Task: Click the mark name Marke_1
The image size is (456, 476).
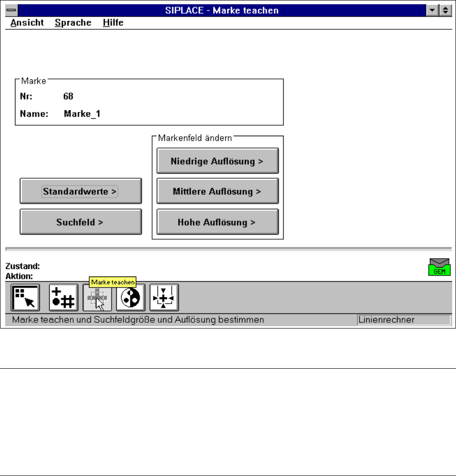Action: [x=82, y=114]
